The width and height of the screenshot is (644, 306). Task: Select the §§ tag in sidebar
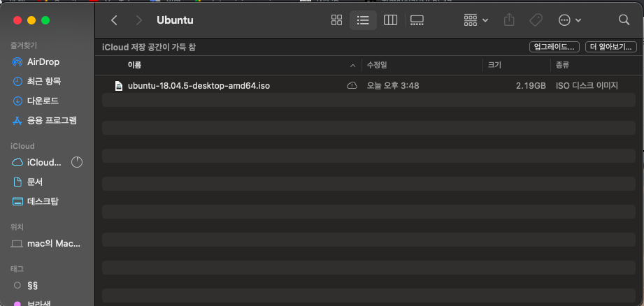pos(33,285)
